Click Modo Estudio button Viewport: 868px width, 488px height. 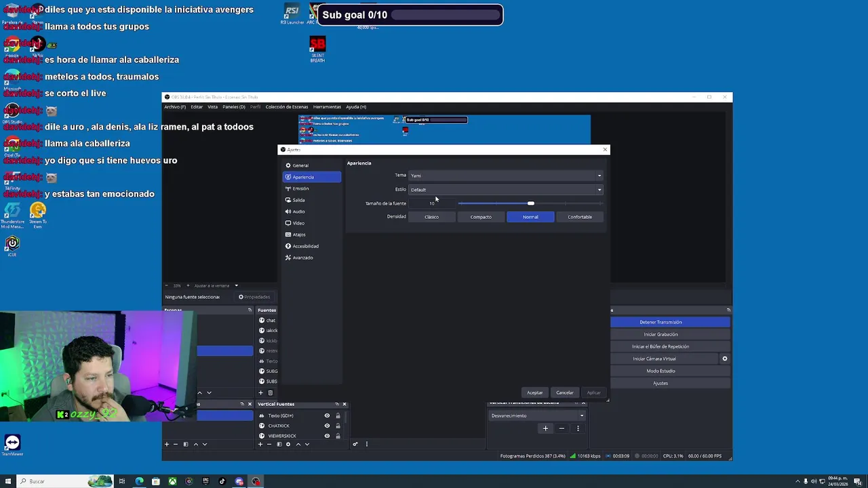click(660, 371)
